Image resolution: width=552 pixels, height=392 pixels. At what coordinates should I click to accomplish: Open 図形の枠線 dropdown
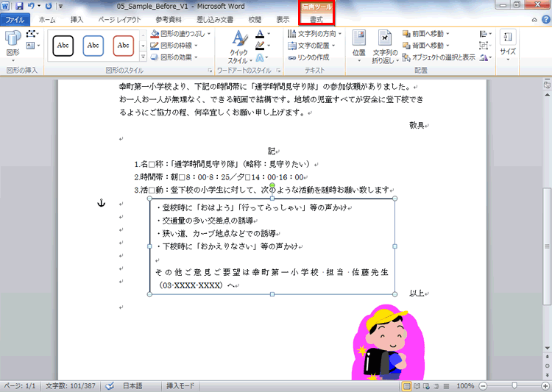[x=174, y=46]
